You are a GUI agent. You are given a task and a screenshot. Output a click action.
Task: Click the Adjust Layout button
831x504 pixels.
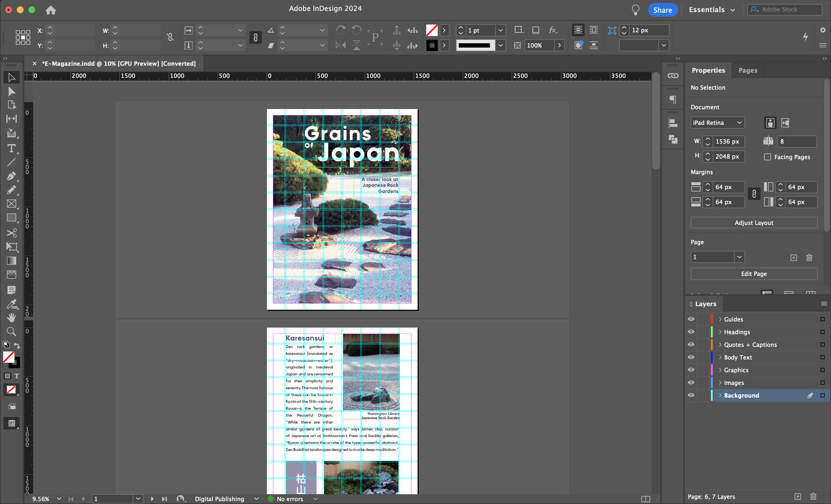click(754, 223)
